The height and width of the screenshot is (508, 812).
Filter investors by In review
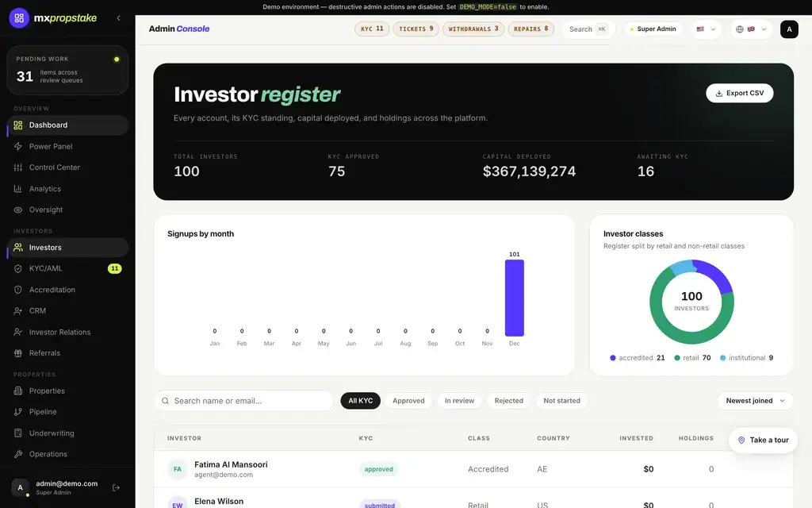pos(459,401)
